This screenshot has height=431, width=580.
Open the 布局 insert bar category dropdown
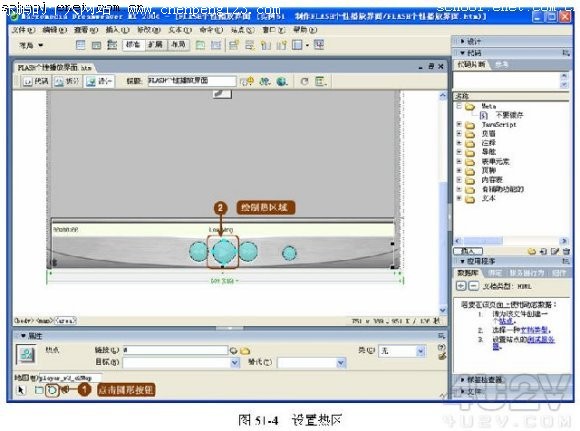coord(31,46)
